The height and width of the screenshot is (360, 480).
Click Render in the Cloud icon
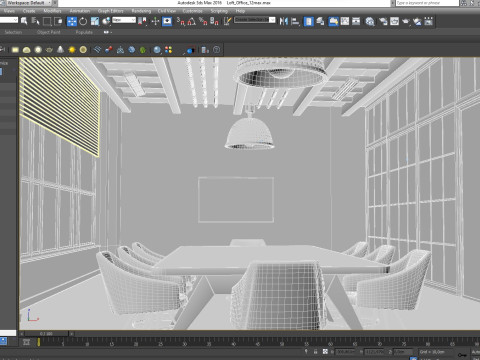(x=417, y=22)
